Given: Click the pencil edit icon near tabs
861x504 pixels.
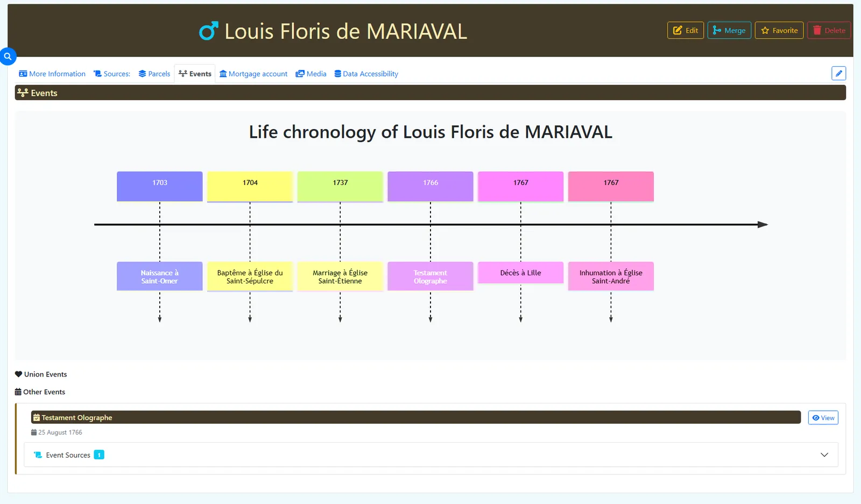Looking at the screenshot, I should point(838,74).
